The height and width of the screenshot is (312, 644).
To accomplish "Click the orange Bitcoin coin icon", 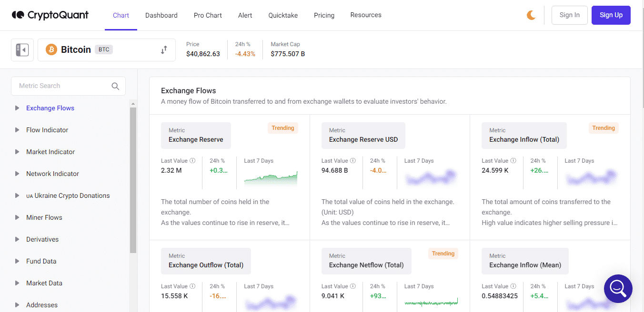I will (51, 49).
